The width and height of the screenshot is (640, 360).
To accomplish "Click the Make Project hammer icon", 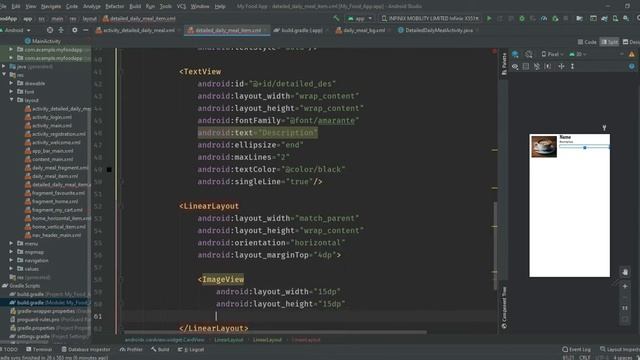I will pyautogui.click(x=336, y=18).
